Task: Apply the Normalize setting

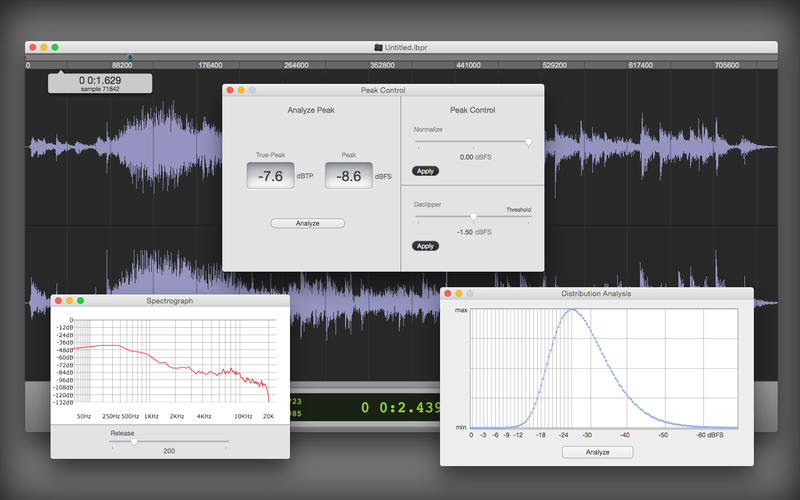Action: [425, 171]
